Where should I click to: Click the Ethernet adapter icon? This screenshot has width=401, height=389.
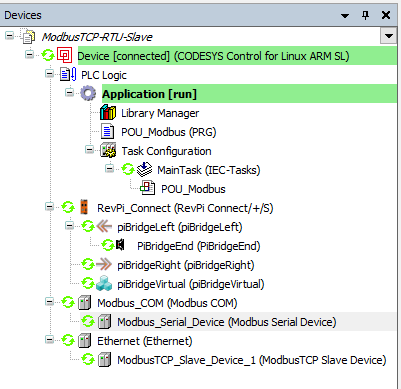(x=85, y=341)
